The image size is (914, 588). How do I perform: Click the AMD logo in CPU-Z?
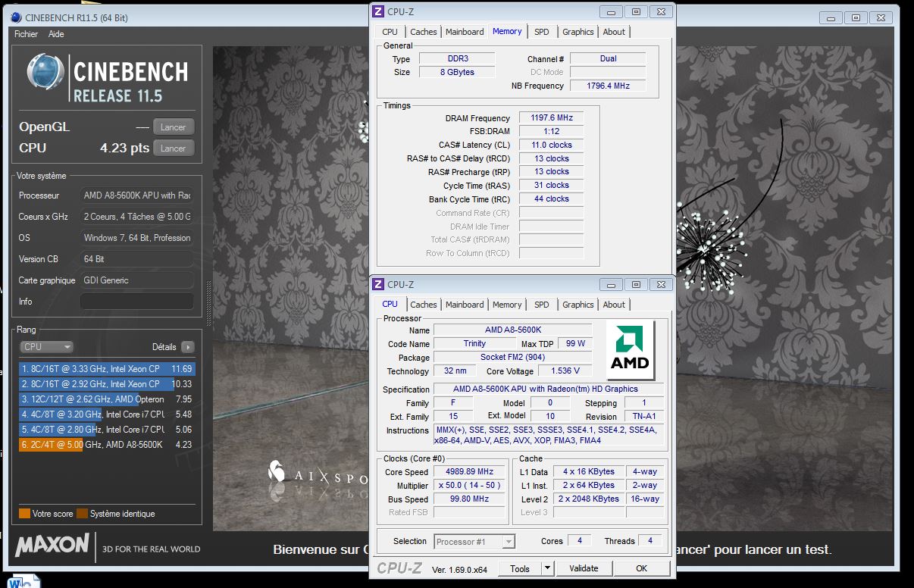(631, 349)
